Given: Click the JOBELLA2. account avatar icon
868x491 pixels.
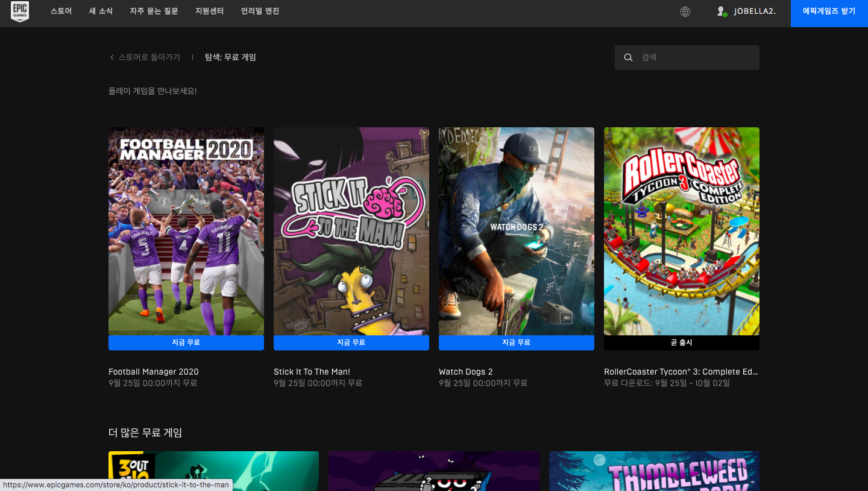Looking at the screenshot, I should (721, 11).
